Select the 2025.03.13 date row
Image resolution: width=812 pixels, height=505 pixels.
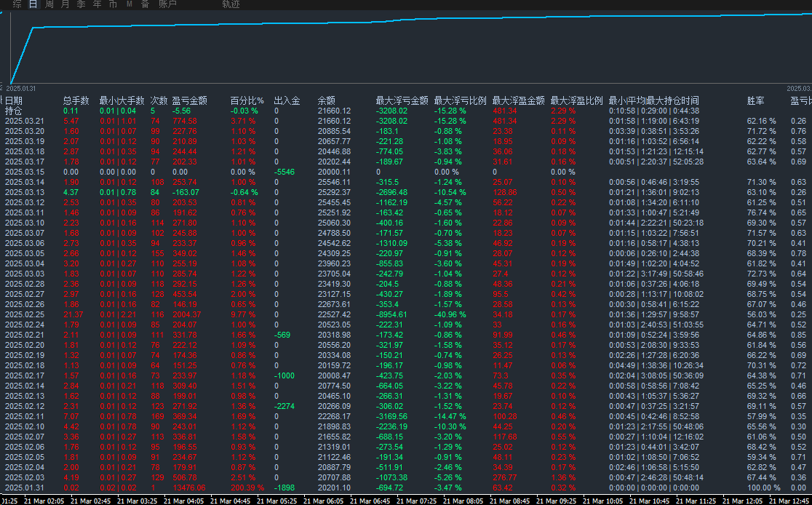[x=24, y=192]
